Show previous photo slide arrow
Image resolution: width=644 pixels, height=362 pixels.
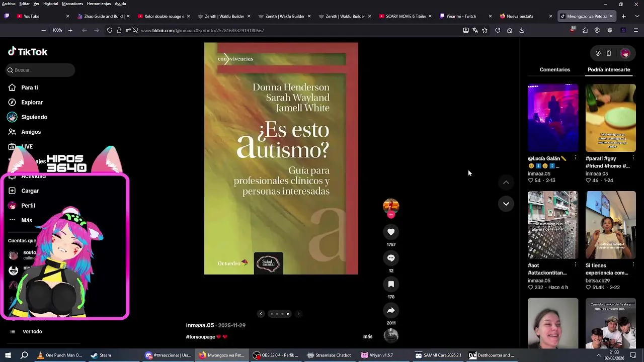[x=261, y=314]
